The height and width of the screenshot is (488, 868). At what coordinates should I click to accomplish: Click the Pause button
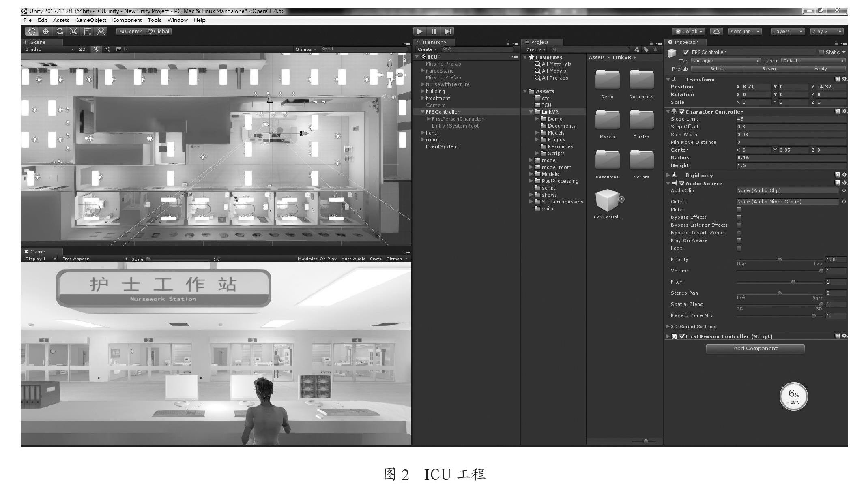click(x=434, y=31)
